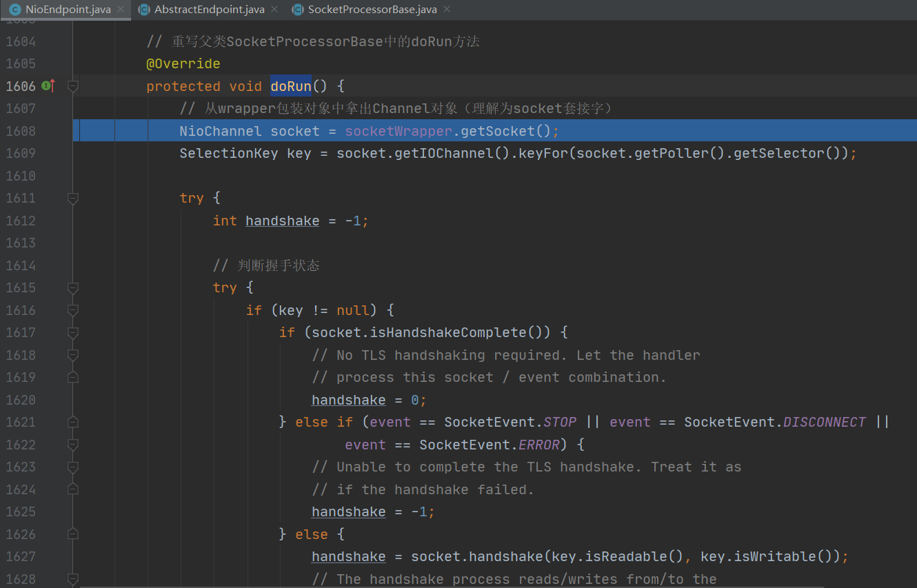Click the fold end marker at line 1624
Screen dimensions: 917x588
tap(73, 489)
